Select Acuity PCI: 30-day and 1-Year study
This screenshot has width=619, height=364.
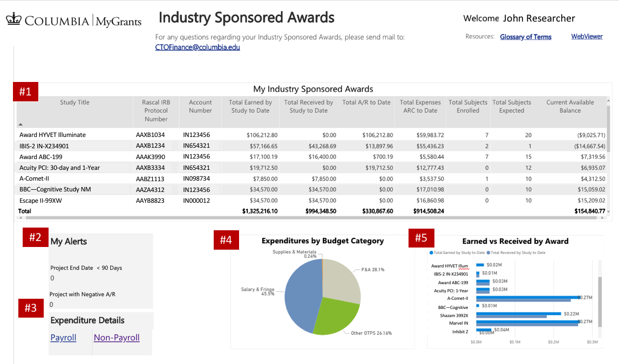(59, 168)
